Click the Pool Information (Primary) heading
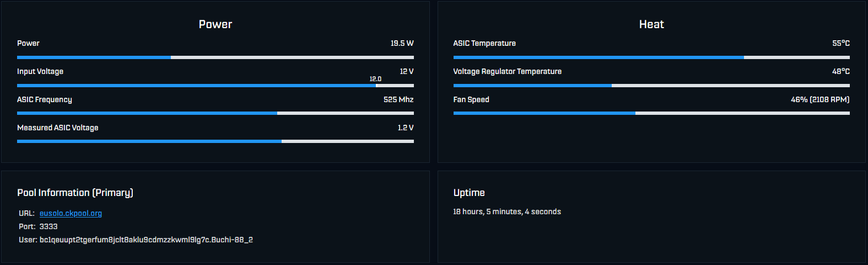 (x=75, y=193)
